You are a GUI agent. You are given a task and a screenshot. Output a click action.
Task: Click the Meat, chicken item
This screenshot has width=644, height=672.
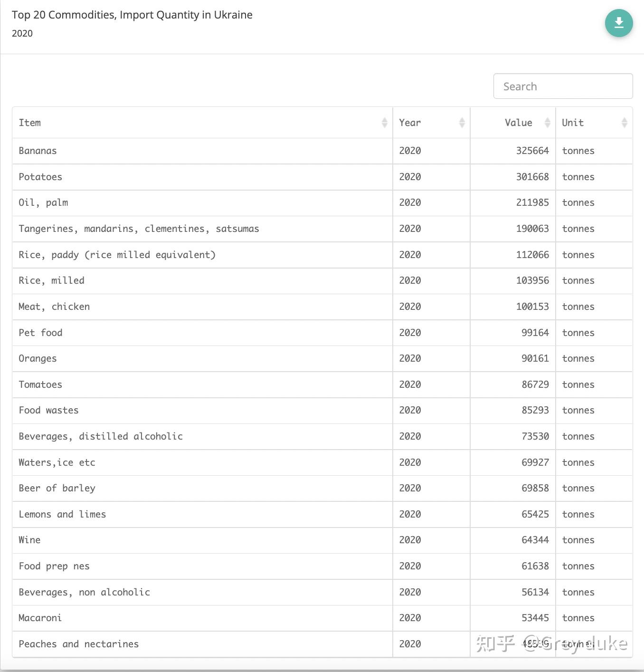[54, 307]
